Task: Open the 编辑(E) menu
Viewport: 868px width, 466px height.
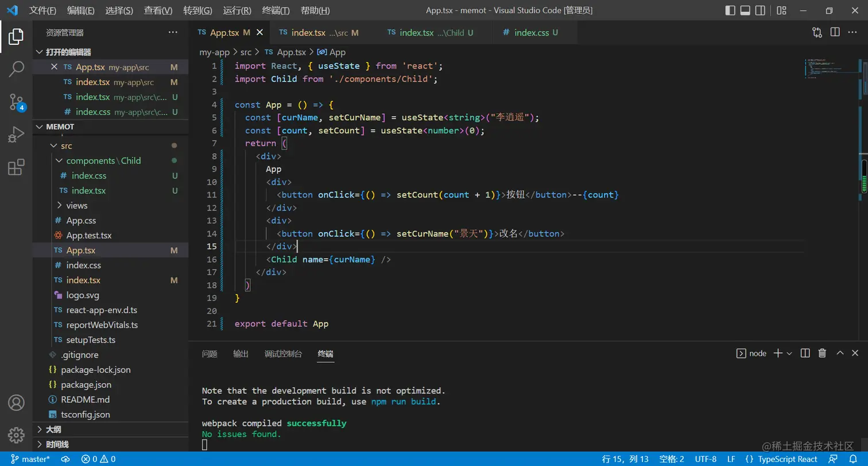Action: pyautogui.click(x=81, y=10)
